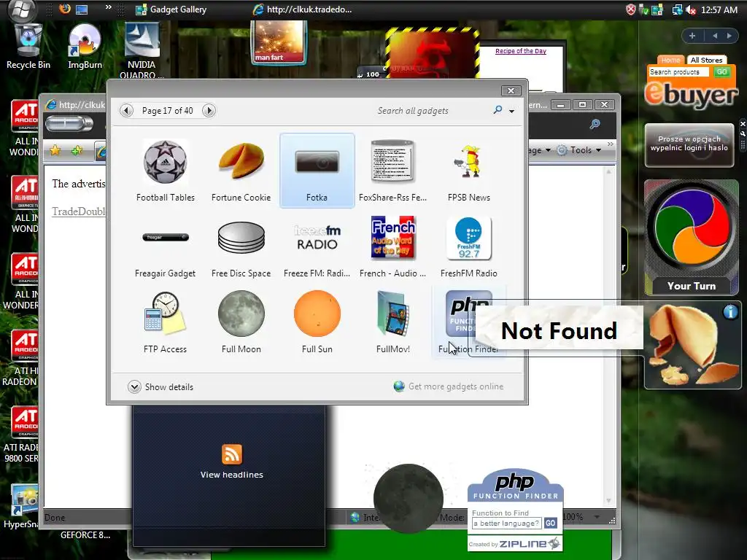This screenshot has height=560, width=747.
Task: Open the ImgBurn desktop shortcut
Action: (x=85, y=47)
